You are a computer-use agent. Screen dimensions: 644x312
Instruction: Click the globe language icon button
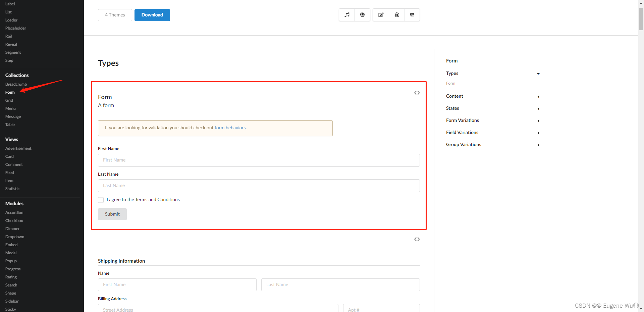(362, 15)
